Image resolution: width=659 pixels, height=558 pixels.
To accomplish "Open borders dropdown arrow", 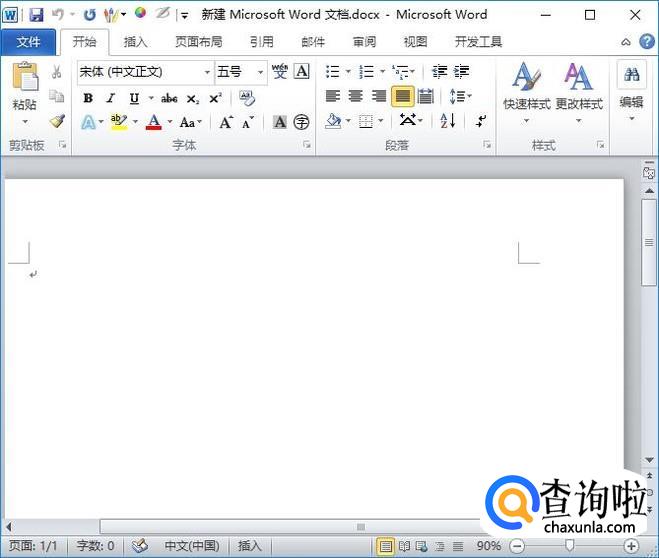I will [381, 121].
